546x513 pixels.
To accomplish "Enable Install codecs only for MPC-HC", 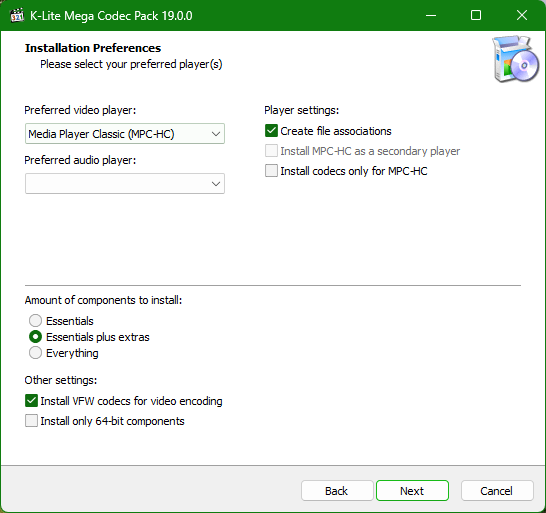I will [x=271, y=171].
